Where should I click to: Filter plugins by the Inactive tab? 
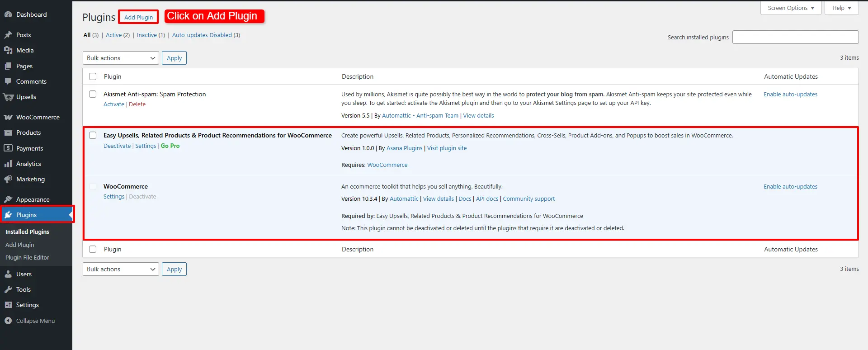(x=146, y=35)
